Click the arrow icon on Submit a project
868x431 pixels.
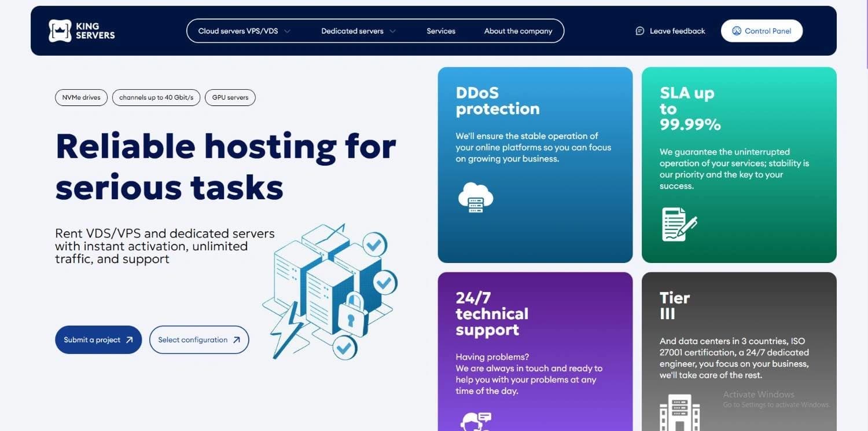[130, 340]
